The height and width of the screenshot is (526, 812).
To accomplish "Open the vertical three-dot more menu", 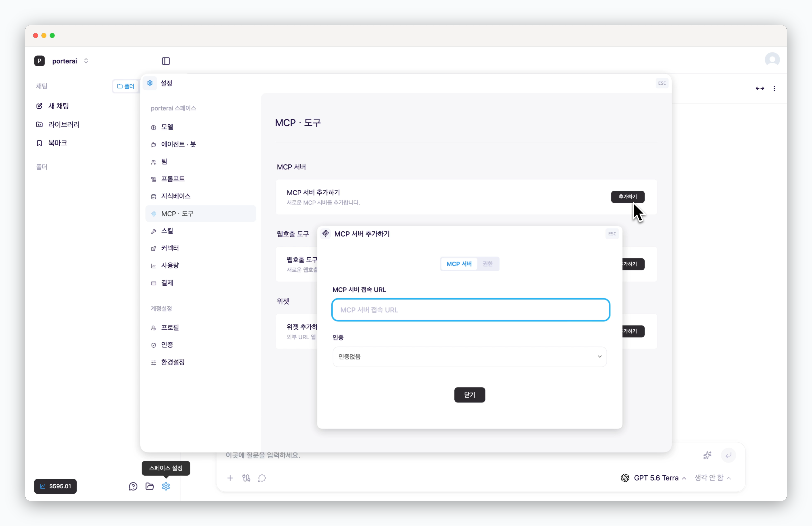I will click(774, 88).
